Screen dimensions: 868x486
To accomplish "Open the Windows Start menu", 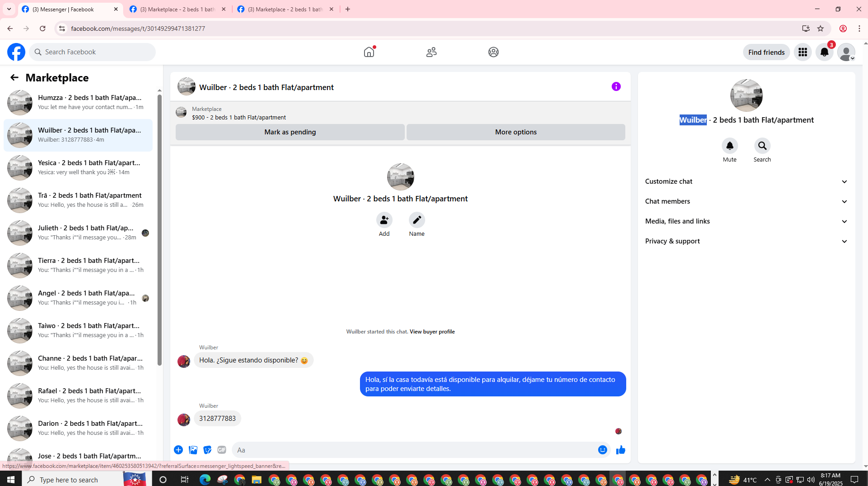I will tap(11, 480).
